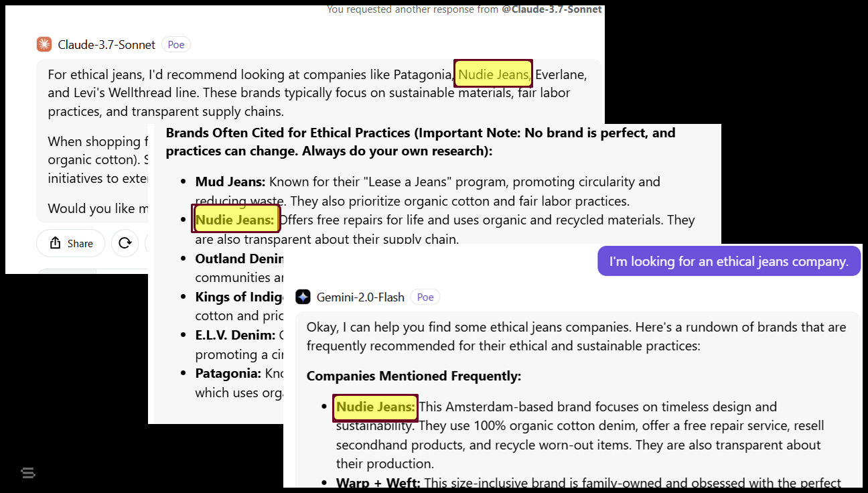
Task: Click highlighted Nudie Jeans in Claude's reply
Action: (494, 74)
